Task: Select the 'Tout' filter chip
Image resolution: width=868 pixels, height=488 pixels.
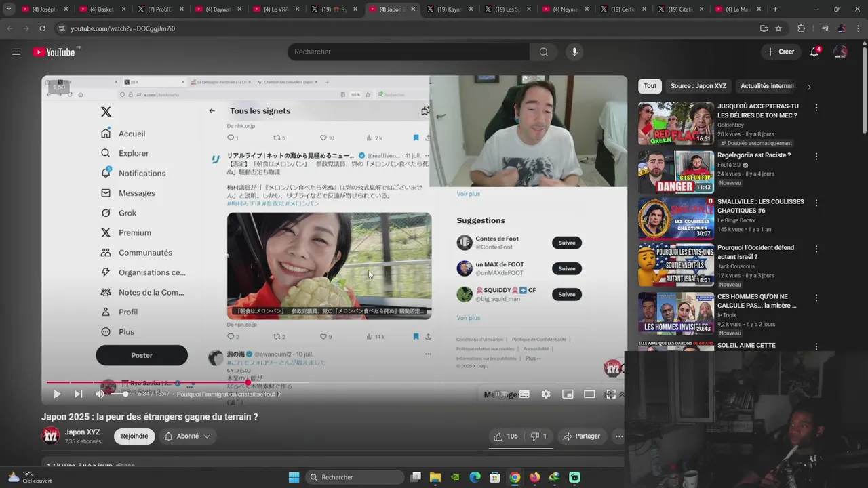Action: tap(650, 86)
